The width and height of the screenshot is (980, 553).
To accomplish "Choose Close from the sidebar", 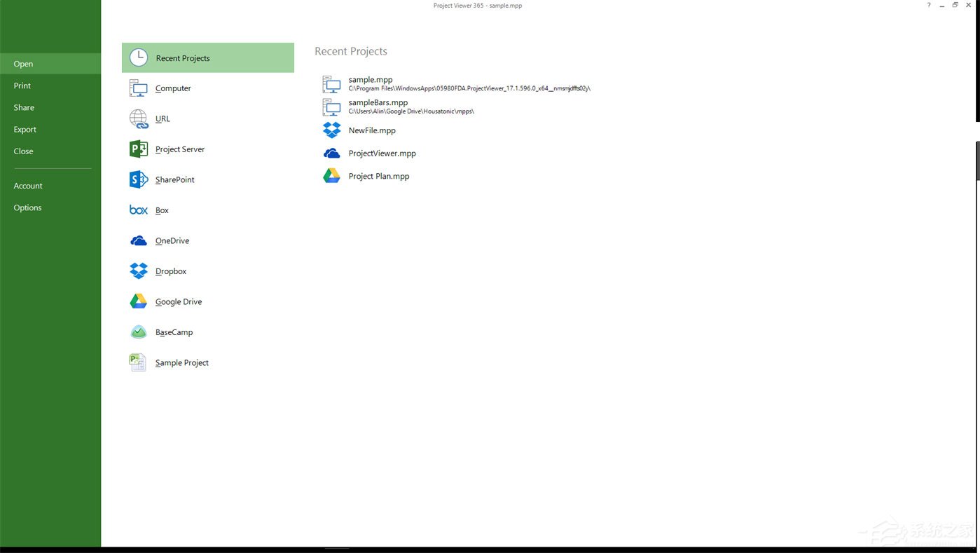I will click(x=23, y=151).
